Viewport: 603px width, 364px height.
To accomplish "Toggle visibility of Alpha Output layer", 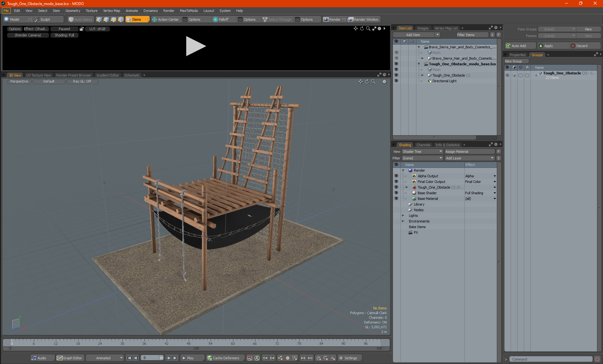I will 396,176.
